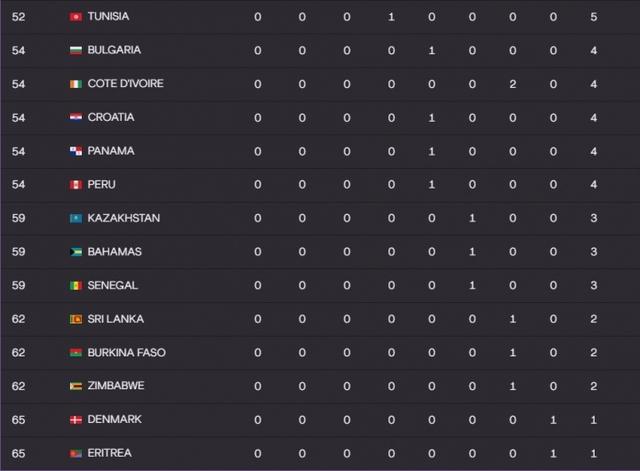This screenshot has width=640, height=471.
Task: Click the Bulgaria flag icon
Action: pos(75,50)
